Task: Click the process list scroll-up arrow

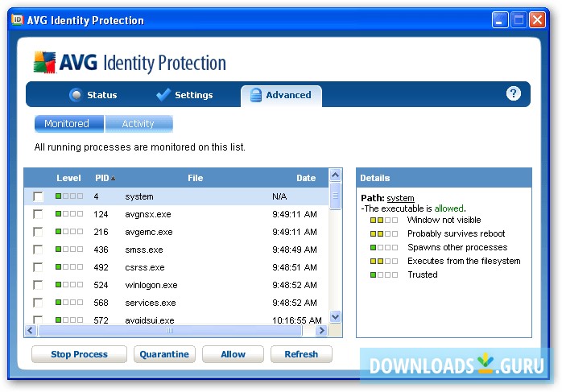Action: (335, 175)
